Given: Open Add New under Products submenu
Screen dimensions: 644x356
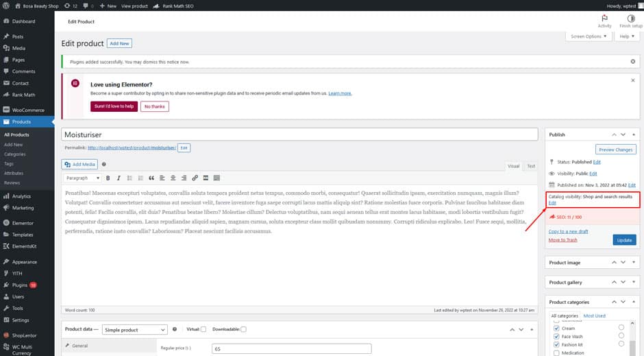Looking at the screenshot, I should [14, 145].
